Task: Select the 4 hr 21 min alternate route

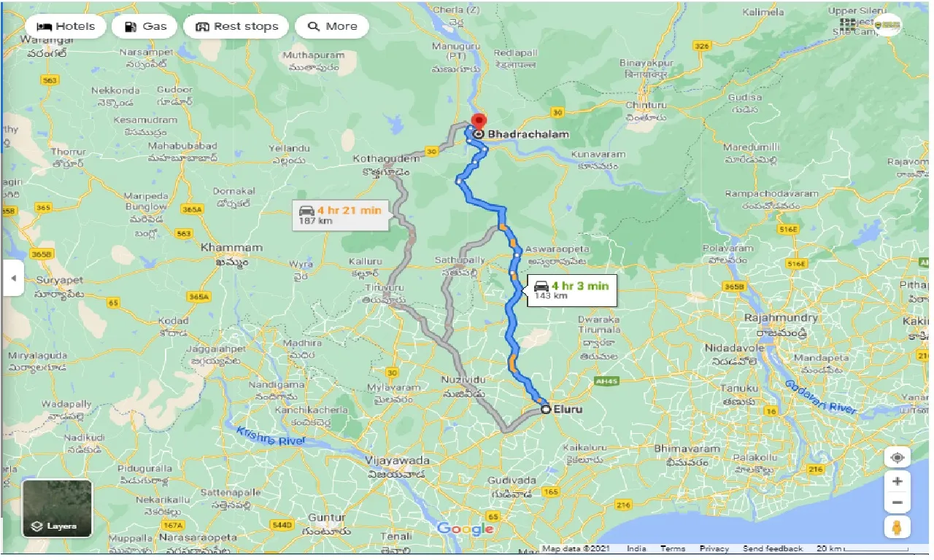Action: click(340, 214)
